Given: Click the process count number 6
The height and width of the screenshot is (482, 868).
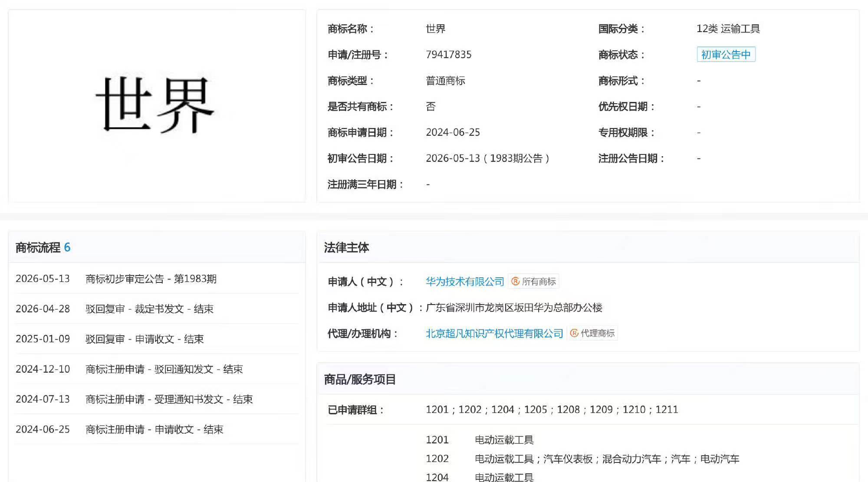Looking at the screenshot, I should tap(67, 248).
